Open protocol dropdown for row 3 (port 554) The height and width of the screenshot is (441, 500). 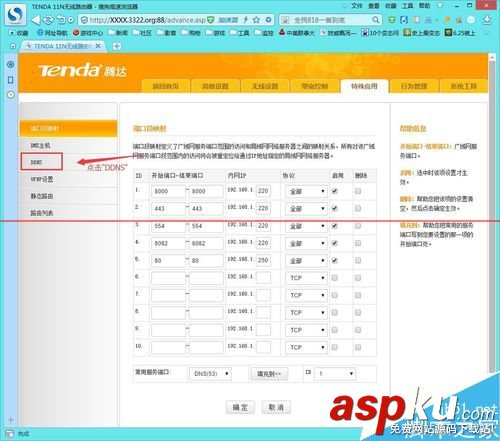[306, 226]
